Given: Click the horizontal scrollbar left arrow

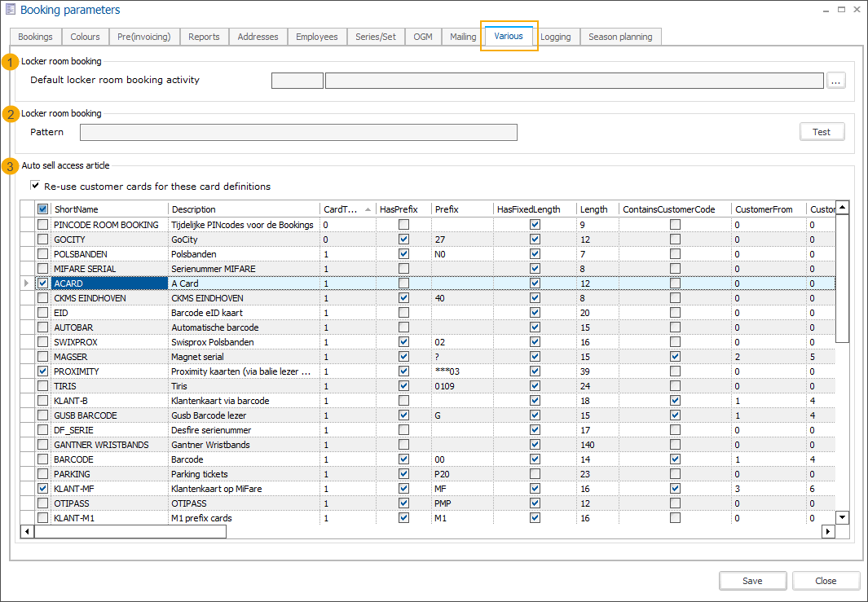Looking at the screenshot, I should [x=27, y=531].
